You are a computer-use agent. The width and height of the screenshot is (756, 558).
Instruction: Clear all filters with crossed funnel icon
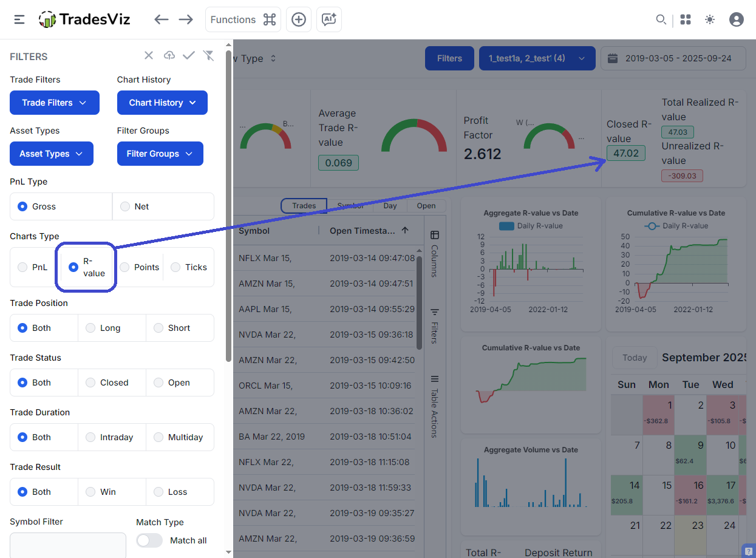208,56
